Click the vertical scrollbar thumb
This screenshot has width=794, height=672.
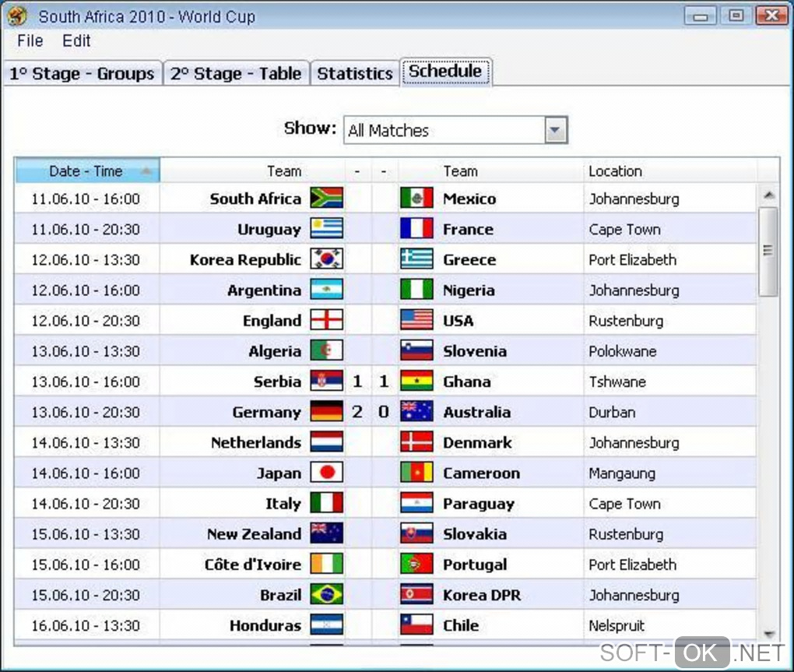coord(768,251)
